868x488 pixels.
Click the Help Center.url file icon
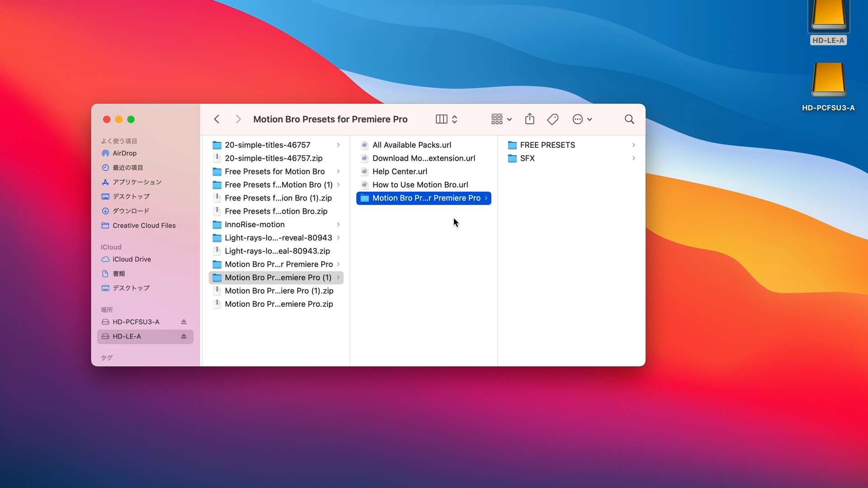pyautogui.click(x=364, y=172)
